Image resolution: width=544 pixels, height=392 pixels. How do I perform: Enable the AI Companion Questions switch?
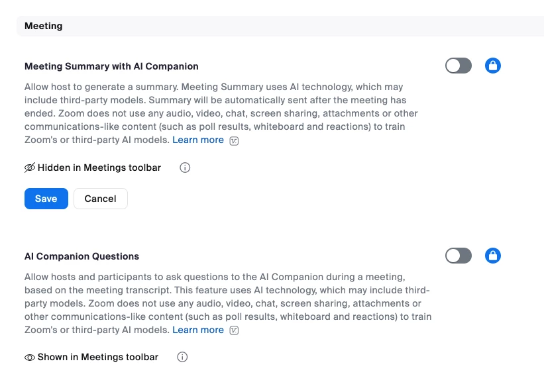click(458, 256)
